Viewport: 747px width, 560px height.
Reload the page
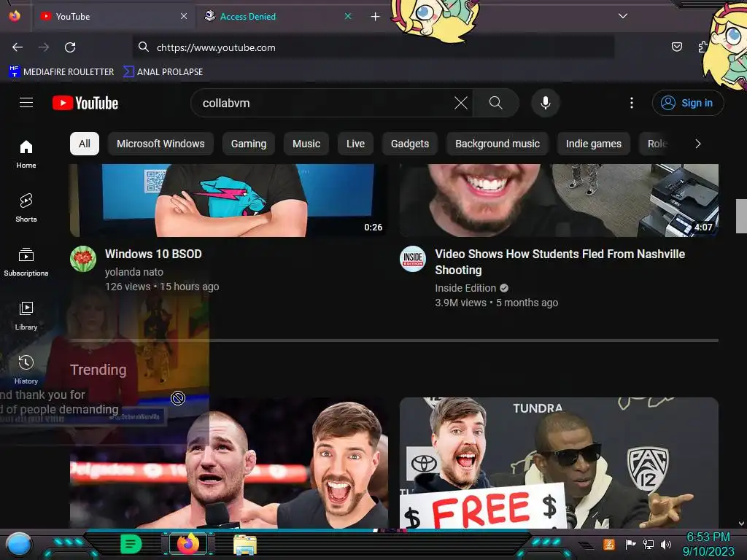point(70,47)
